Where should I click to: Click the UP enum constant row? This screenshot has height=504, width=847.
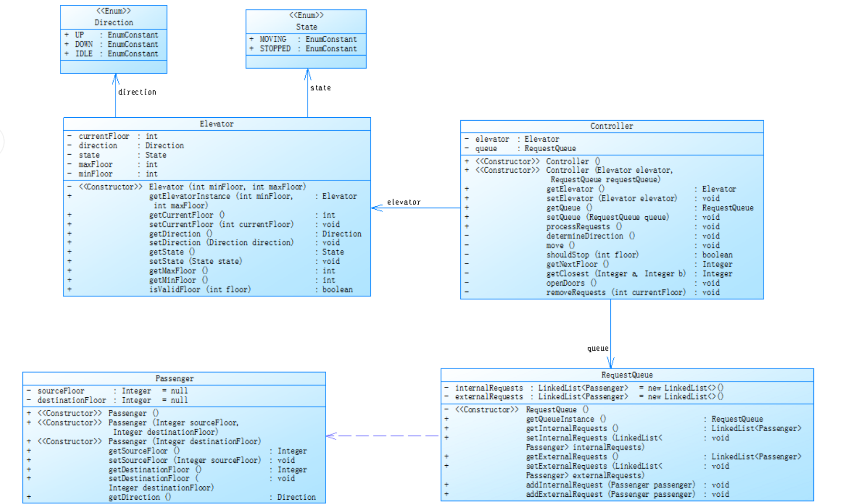(111, 35)
